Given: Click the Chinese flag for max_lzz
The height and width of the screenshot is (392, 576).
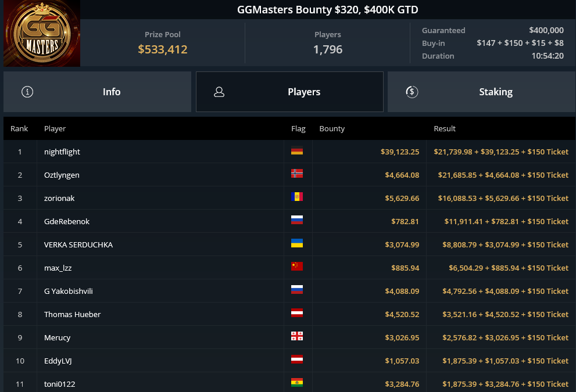Looking at the screenshot, I should 297,267.
